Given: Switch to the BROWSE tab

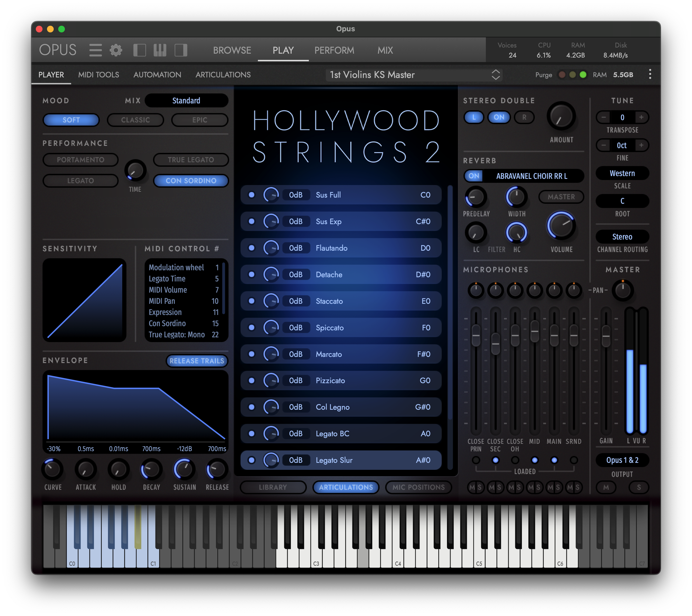Looking at the screenshot, I should pyautogui.click(x=232, y=50).
